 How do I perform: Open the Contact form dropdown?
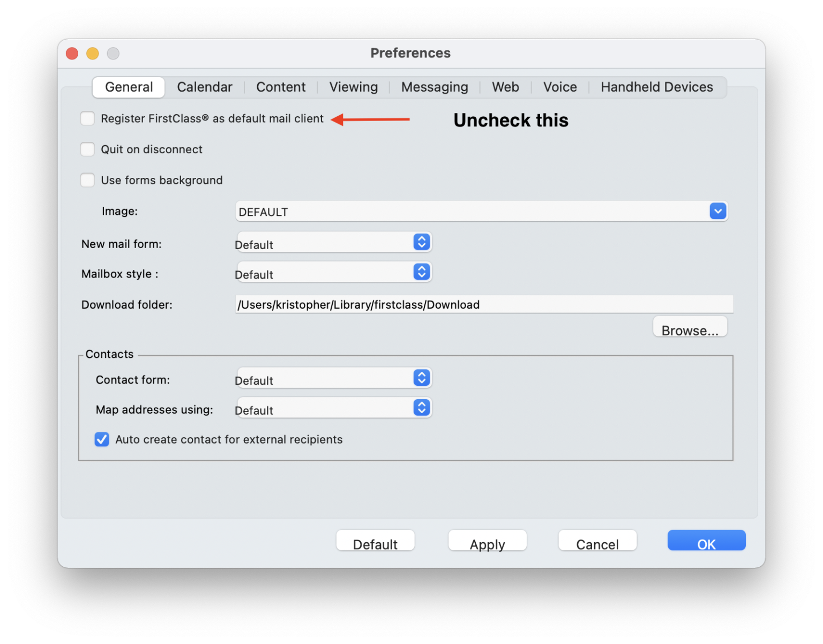[x=334, y=378]
